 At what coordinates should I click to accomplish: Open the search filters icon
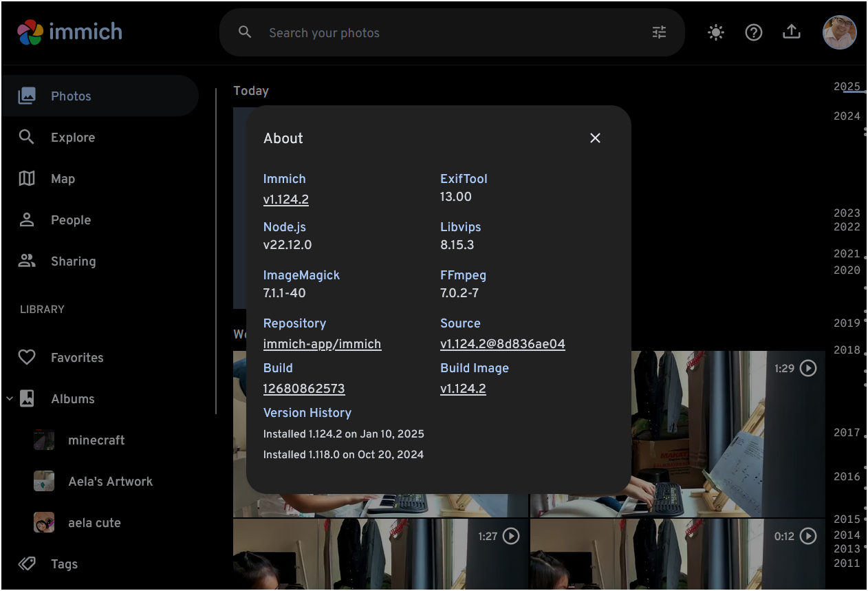[x=658, y=32]
